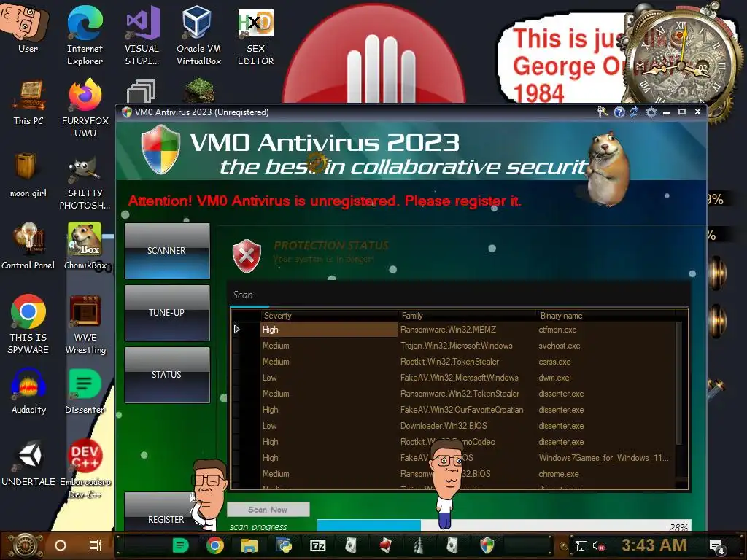Open This PC desktop icon
This screenshot has width=747, height=560.
click(28, 103)
